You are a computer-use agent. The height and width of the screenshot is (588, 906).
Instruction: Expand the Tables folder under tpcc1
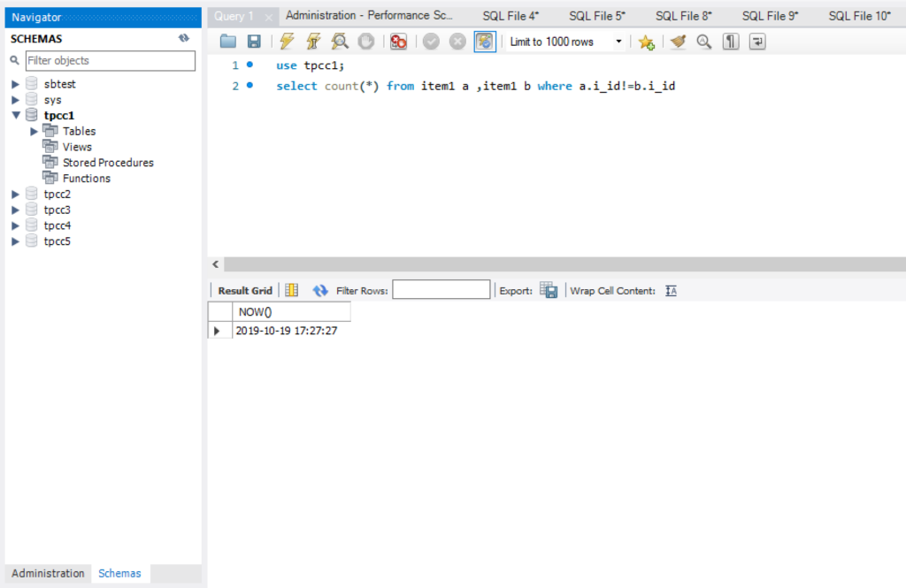35,131
